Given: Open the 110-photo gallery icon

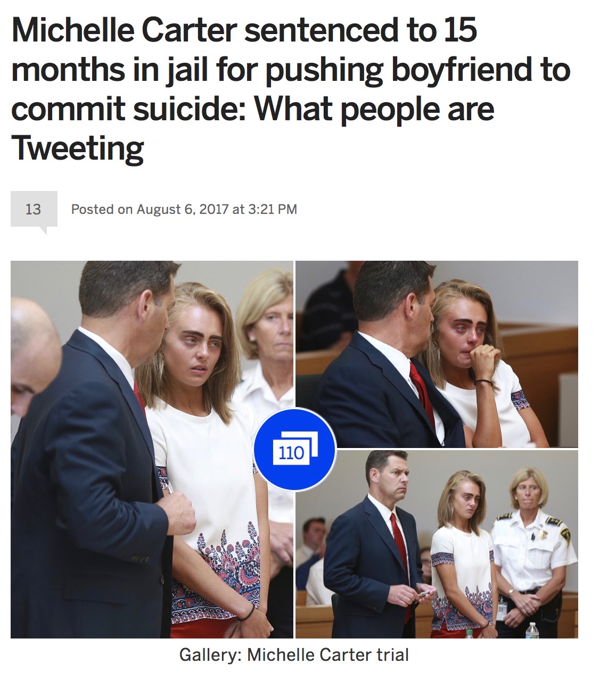Looking at the screenshot, I should click(x=294, y=449).
